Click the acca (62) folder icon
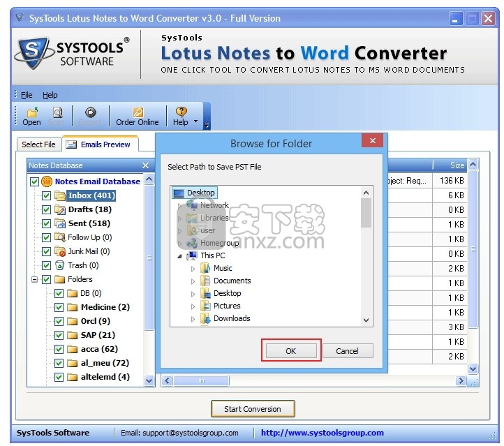Image resolution: width=504 pixels, height=446 pixels. click(x=73, y=349)
